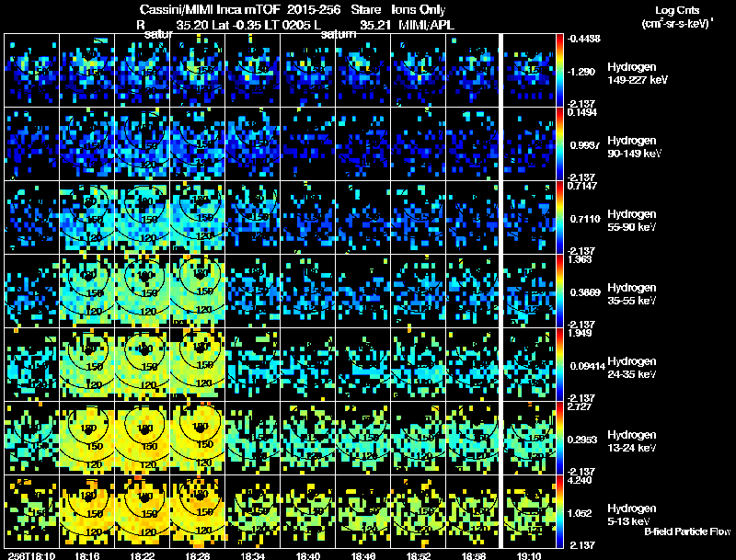Click the '18:22' time axis label
This screenshot has width=736, height=560.
point(143,556)
